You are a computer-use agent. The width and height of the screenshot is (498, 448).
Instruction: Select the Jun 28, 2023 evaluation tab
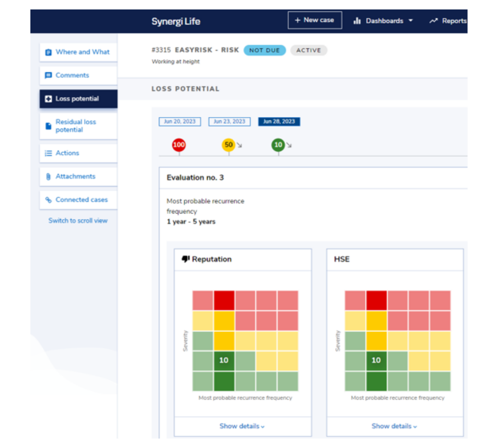pyautogui.click(x=279, y=121)
